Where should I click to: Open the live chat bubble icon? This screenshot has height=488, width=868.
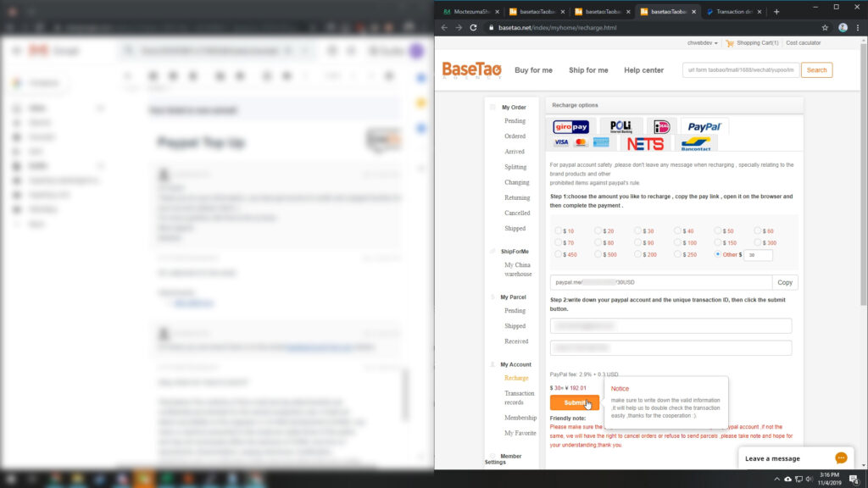[841, 458]
